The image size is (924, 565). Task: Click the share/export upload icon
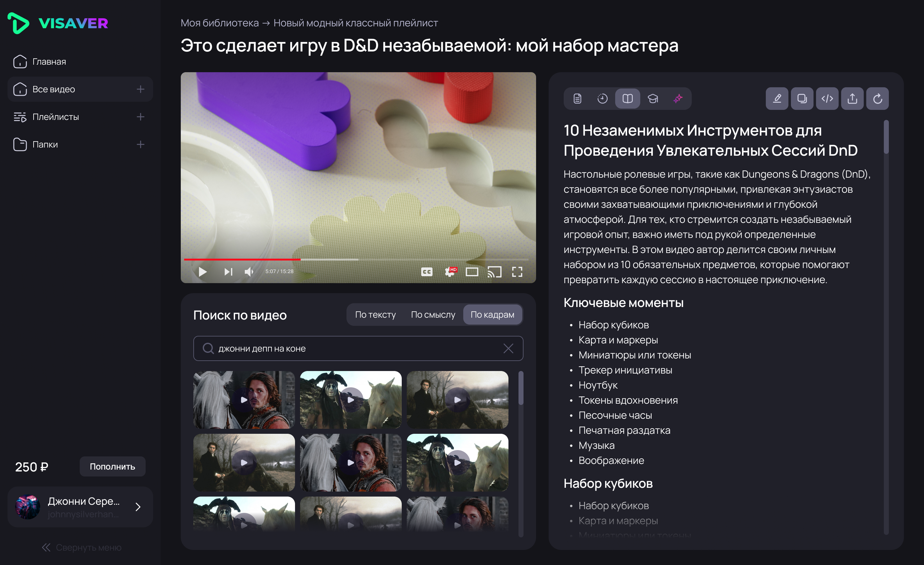click(x=852, y=99)
